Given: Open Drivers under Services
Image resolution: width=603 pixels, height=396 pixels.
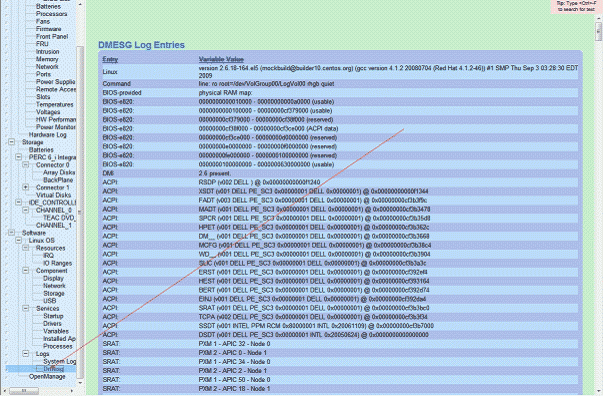Looking at the screenshot, I should point(52,324).
